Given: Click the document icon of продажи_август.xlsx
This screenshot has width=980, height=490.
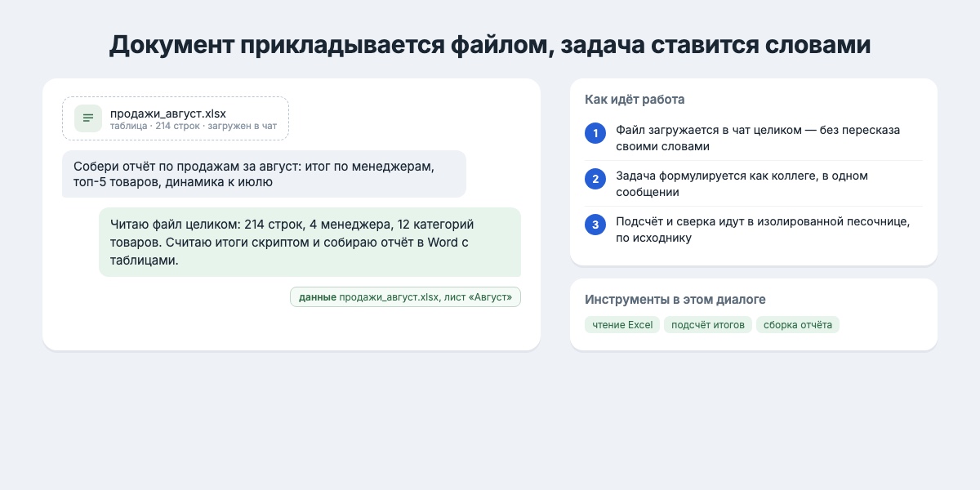Looking at the screenshot, I should (x=88, y=118).
